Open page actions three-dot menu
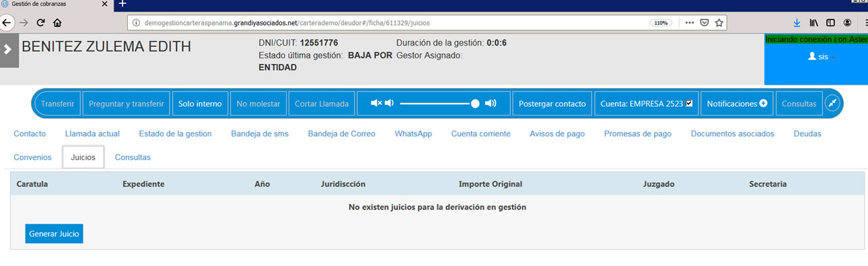 689,22
